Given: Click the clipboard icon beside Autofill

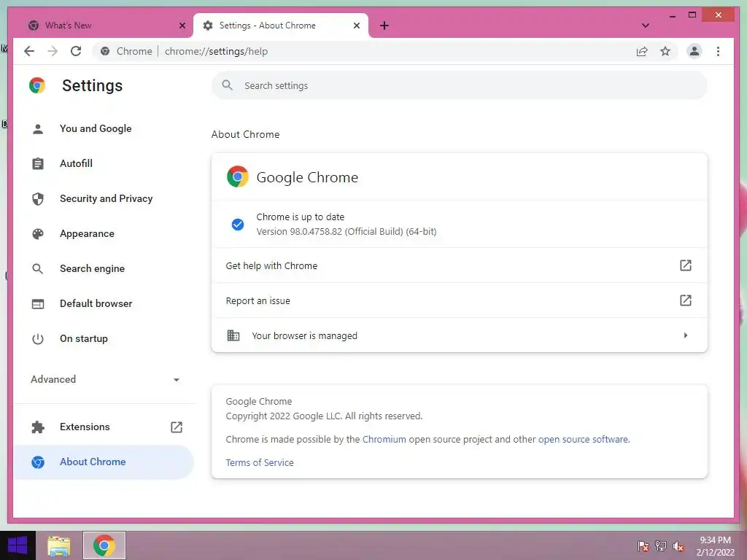Looking at the screenshot, I should 38,164.
